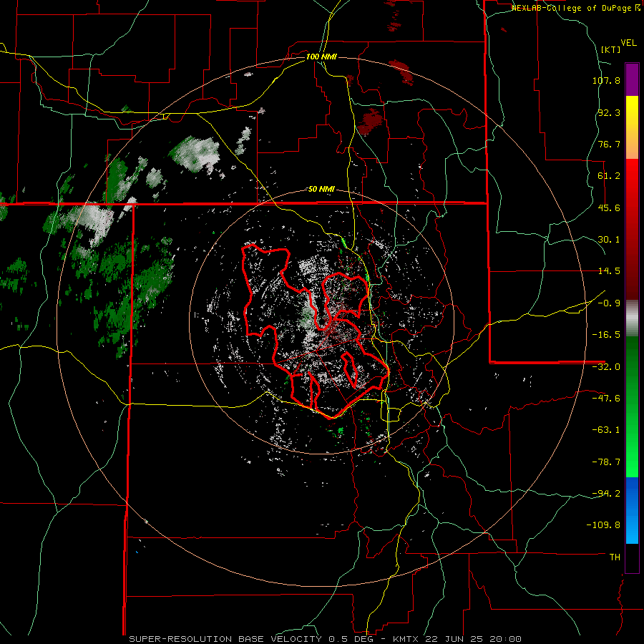
Task: Click the purple segment of the color bar
Action: [632, 79]
